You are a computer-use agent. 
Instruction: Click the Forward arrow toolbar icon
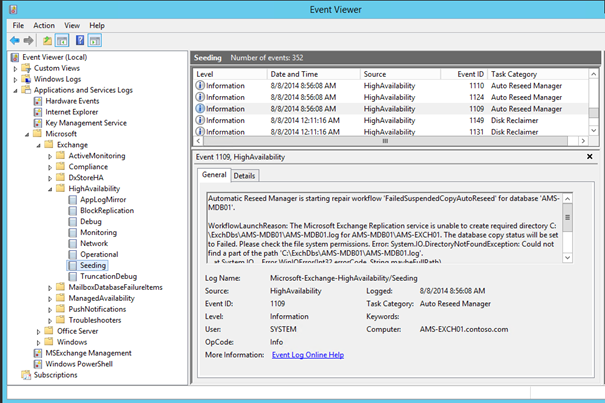[28, 40]
